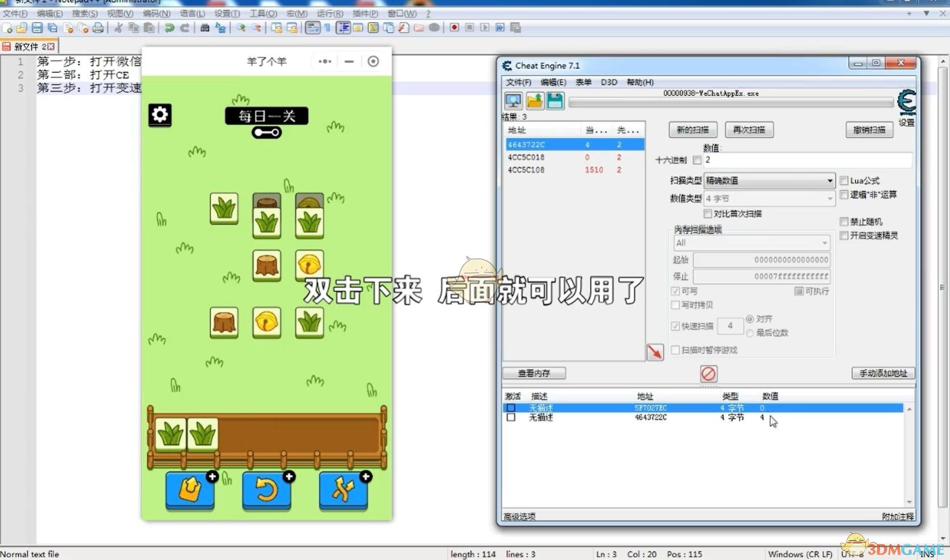Click the red arrow add-to-address-list icon
This screenshot has height=560, width=950.
(655, 352)
